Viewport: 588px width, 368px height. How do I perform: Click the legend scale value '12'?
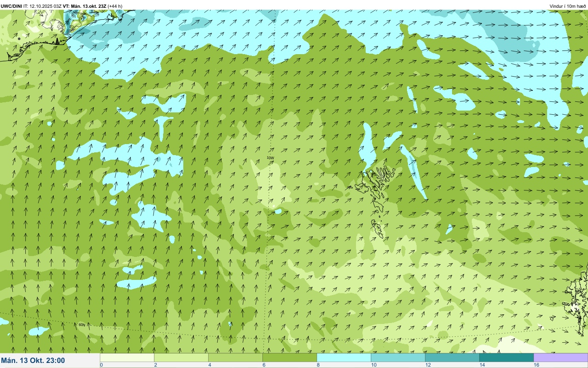(428, 365)
